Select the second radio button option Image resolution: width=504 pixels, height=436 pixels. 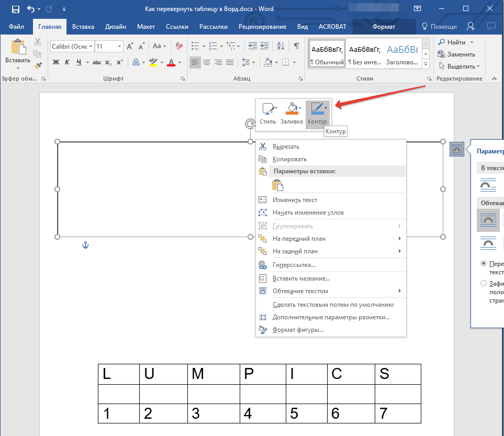484,283
